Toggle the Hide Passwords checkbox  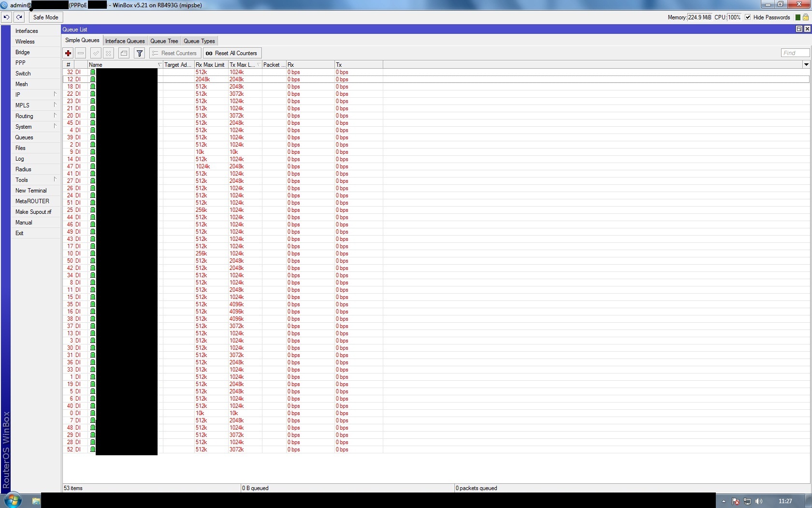coord(748,17)
